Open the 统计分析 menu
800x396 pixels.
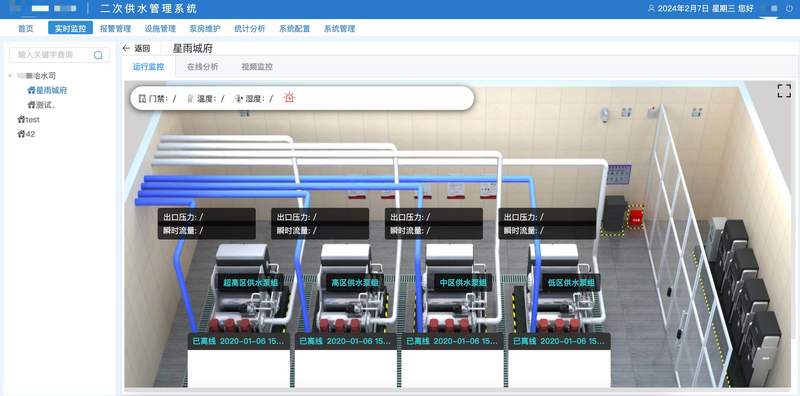[x=249, y=29]
